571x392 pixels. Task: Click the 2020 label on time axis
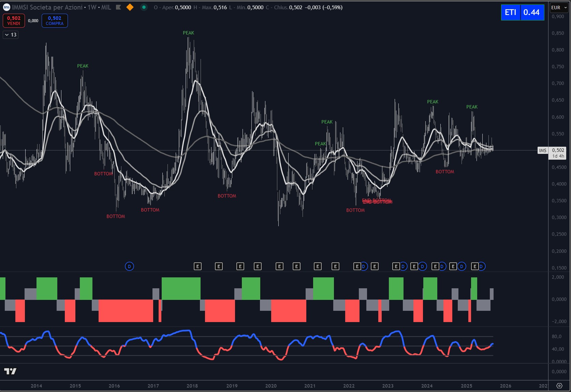[x=271, y=386]
